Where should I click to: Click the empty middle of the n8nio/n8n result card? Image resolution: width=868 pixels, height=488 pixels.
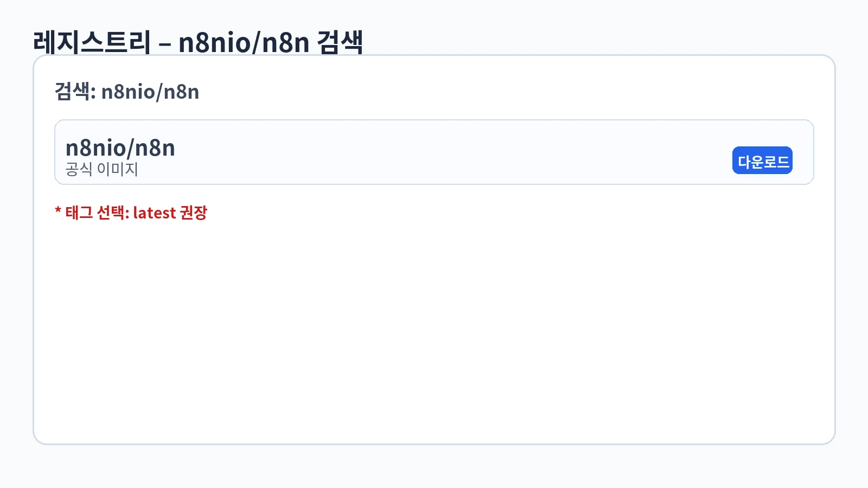click(434, 152)
